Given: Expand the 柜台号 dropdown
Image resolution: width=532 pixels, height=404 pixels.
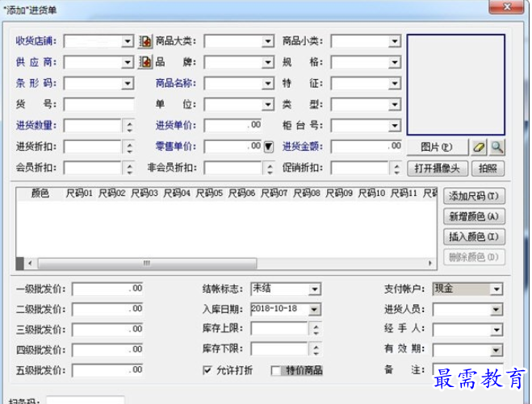Looking at the screenshot, I should point(395,126).
